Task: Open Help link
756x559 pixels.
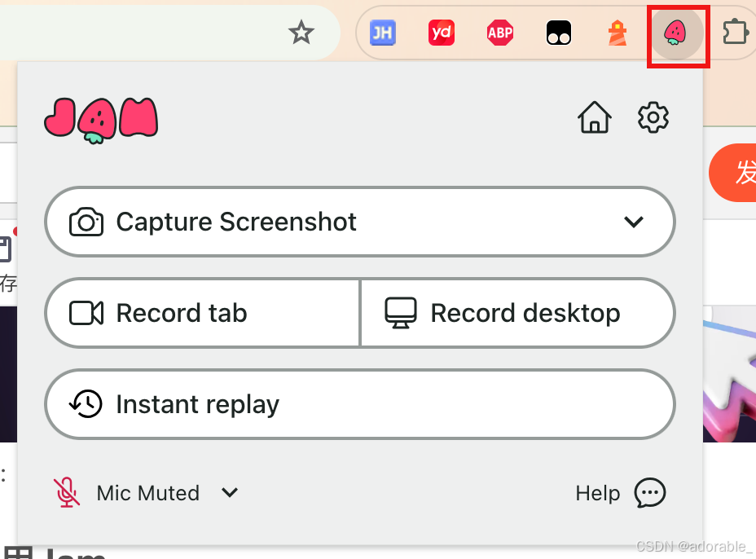Action: [x=598, y=493]
